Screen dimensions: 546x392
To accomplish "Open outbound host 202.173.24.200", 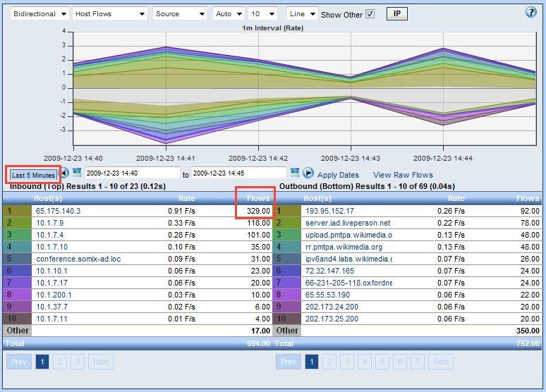I will coord(332,307).
